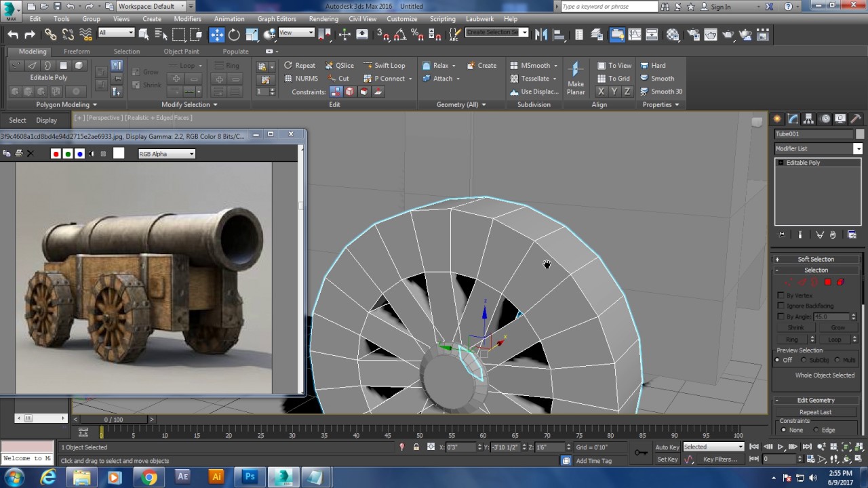Click the Swift Loop tool
This screenshot has height=488, width=868.
click(384, 66)
